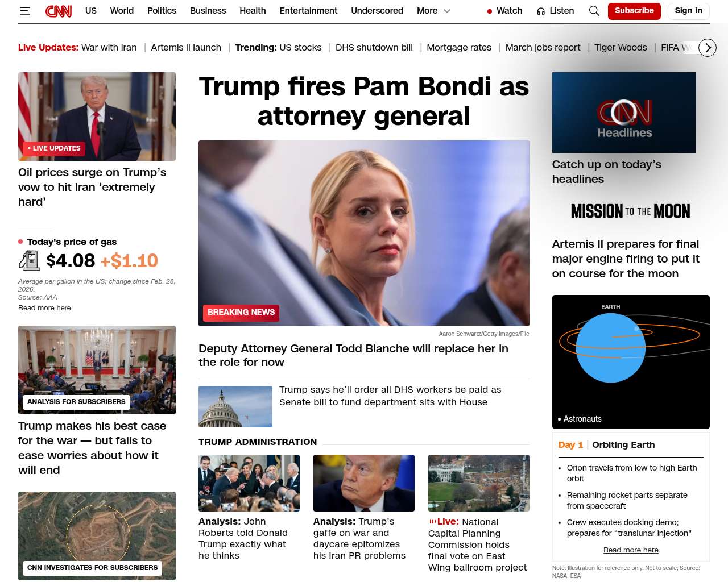728x582 pixels.
Task: Open the search magnifier icon
Action: pyautogui.click(x=594, y=11)
